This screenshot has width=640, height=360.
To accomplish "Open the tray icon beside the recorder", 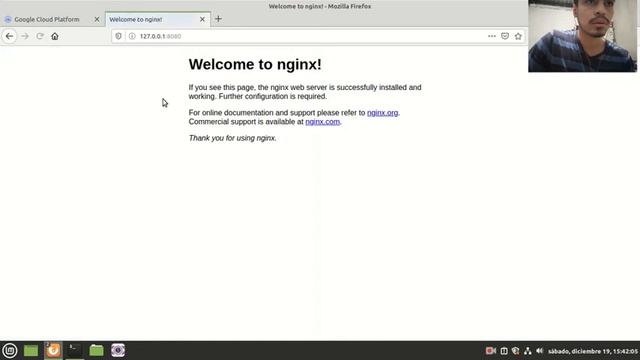I will [504, 351].
